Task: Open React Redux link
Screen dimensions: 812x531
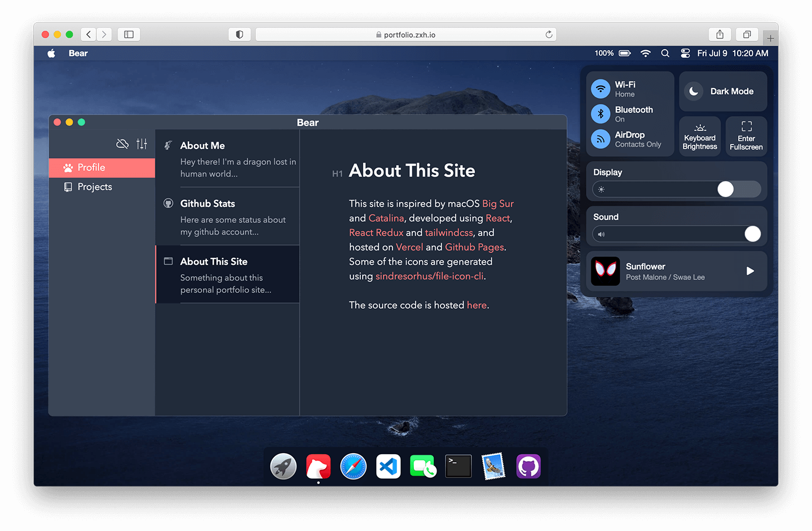Action: click(376, 232)
